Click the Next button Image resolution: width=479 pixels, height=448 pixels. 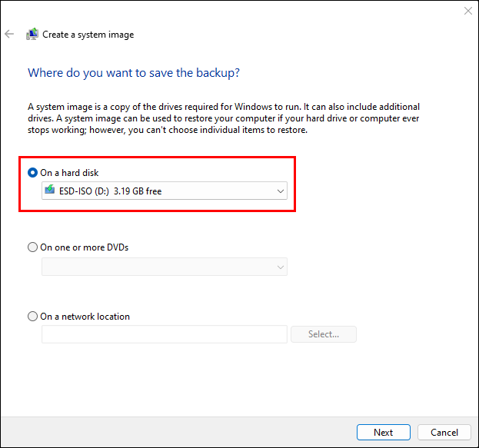pyautogui.click(x=383, y=433)
